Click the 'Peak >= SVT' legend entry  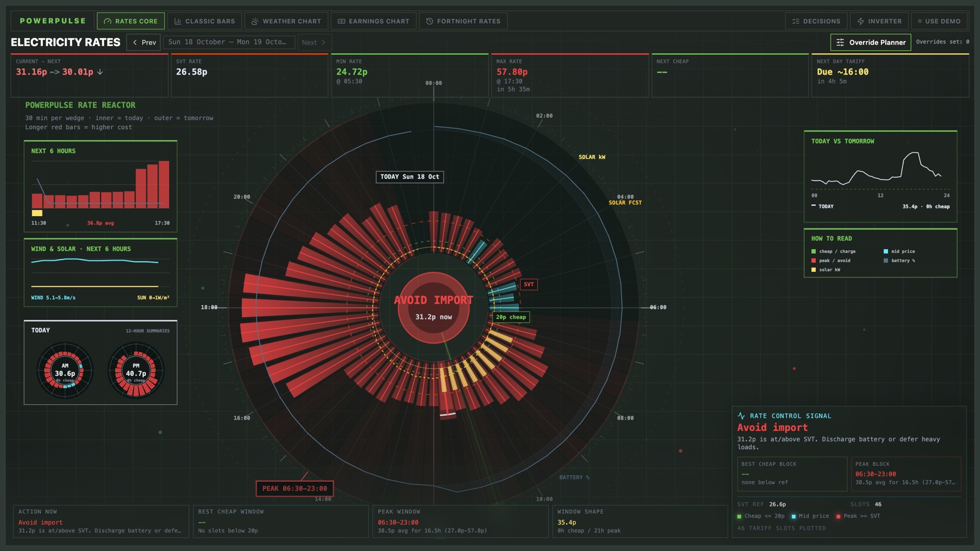click(858, 516)
